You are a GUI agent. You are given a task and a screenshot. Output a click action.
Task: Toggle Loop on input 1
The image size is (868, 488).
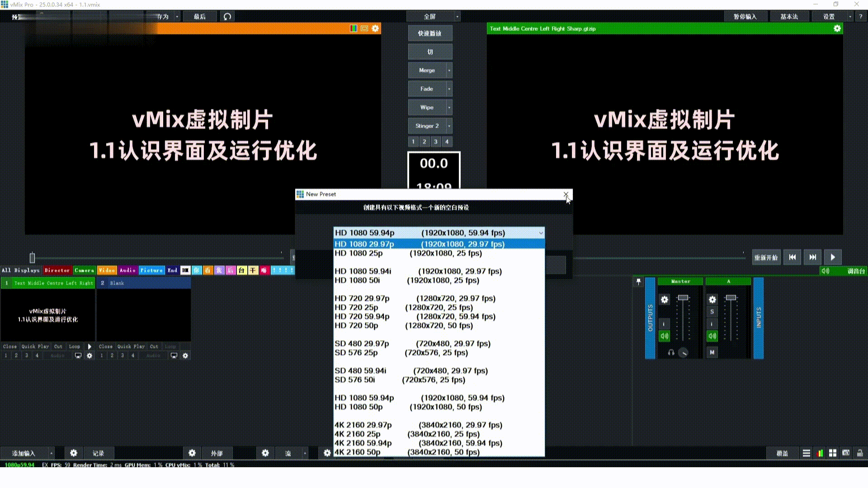tap(75, 347)
